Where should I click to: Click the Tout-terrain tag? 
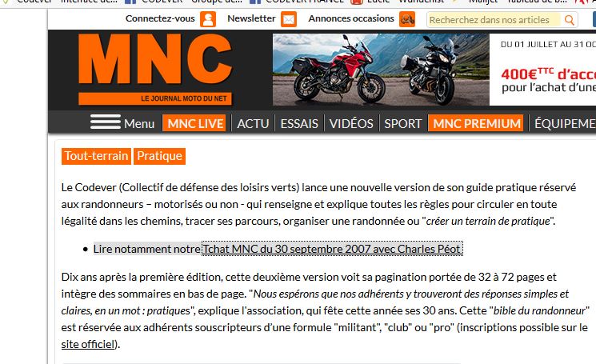click(x=96, y=156)
